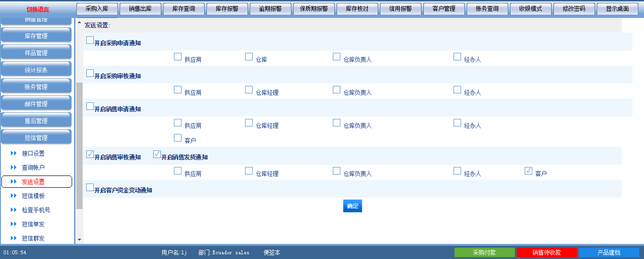Check 仓库经理 under 采购审核通知
This screenshot has width=644, height=259.
tap(249, 90)
